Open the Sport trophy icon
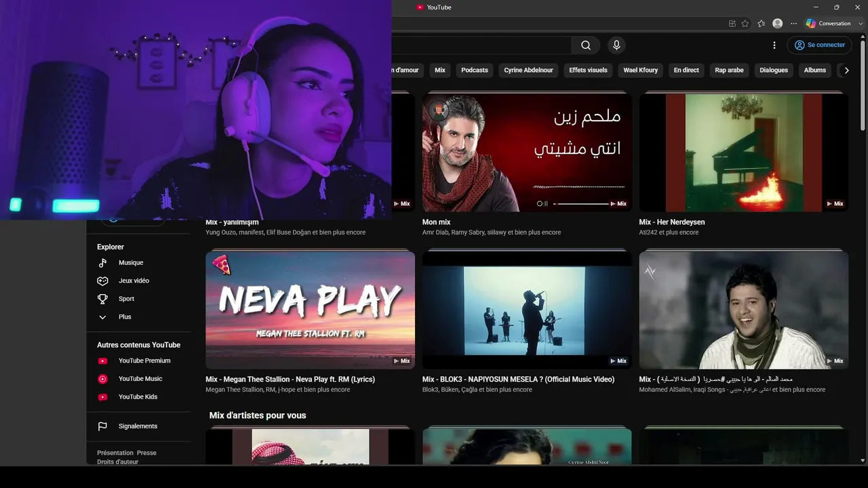868x488 pixels. [x=102, y=299]
